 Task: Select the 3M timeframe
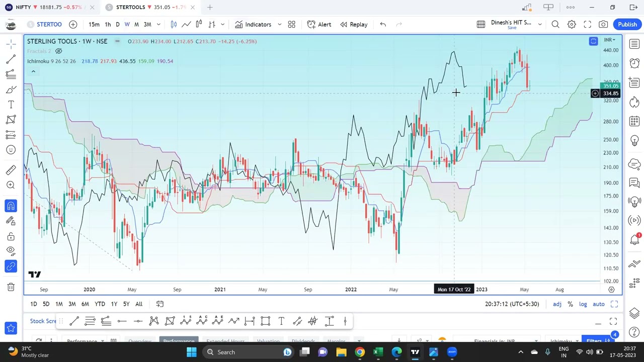point(147,24)
